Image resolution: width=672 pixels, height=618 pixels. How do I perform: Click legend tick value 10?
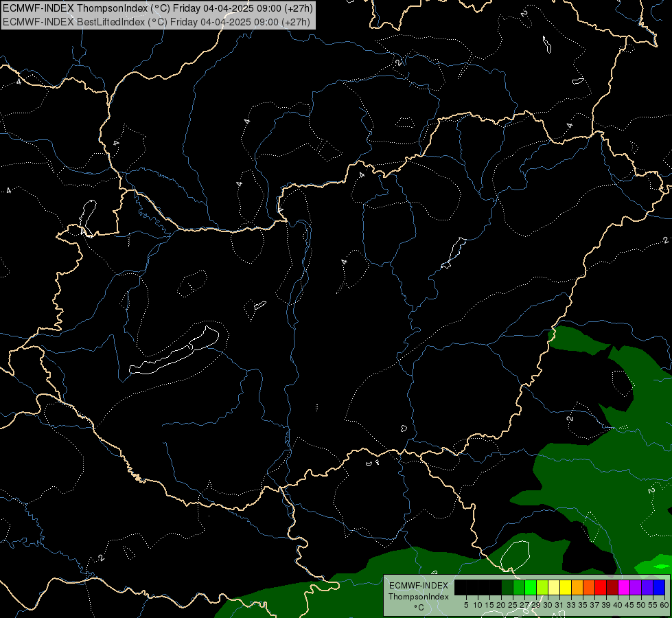[478, 605]
